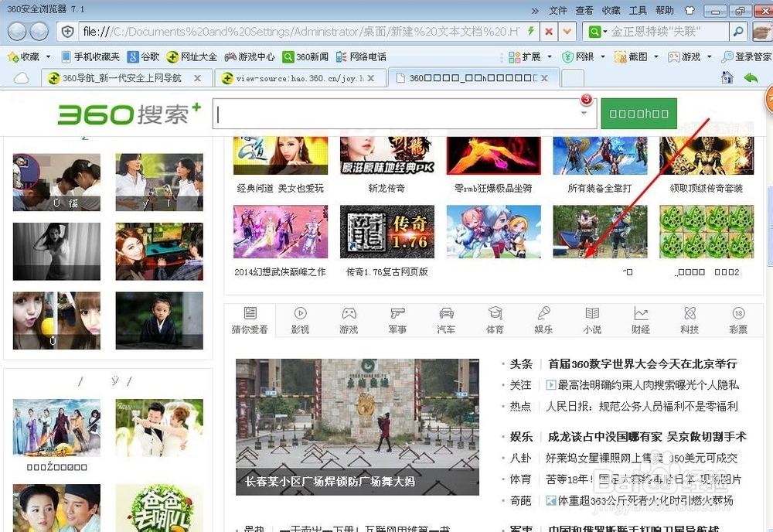This screenshot has width=773, height=532.
Task: Open the 收藏 favorites star button
Action: tap(23, 57)
